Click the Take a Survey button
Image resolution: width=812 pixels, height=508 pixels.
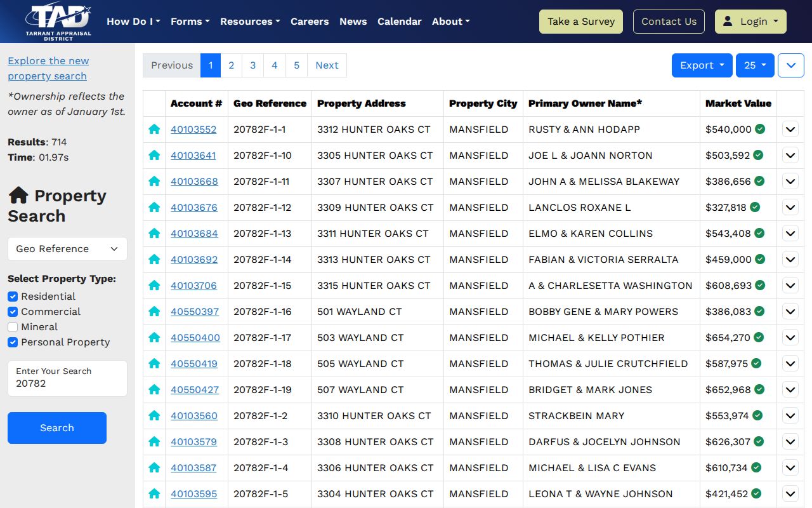581,22
